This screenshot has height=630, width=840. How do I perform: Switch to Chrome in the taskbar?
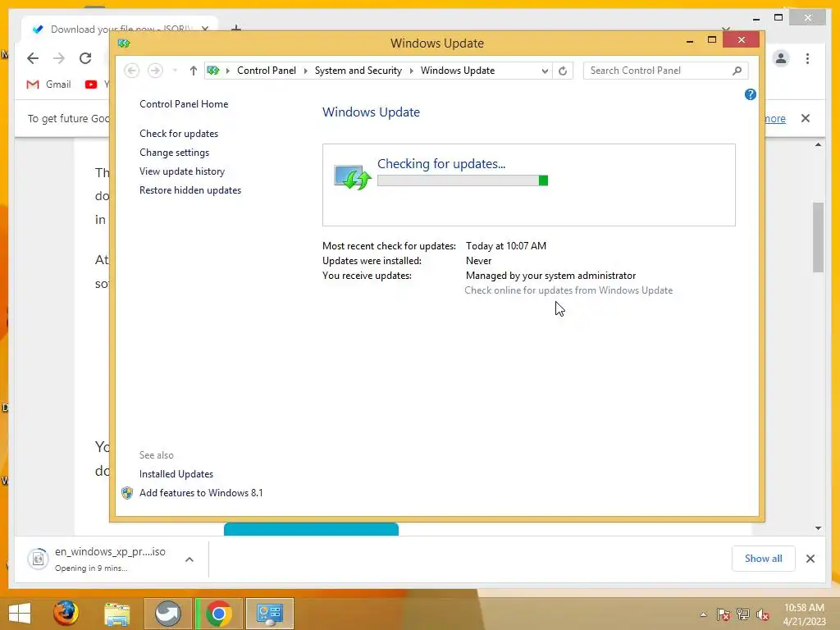pos(218,614)
